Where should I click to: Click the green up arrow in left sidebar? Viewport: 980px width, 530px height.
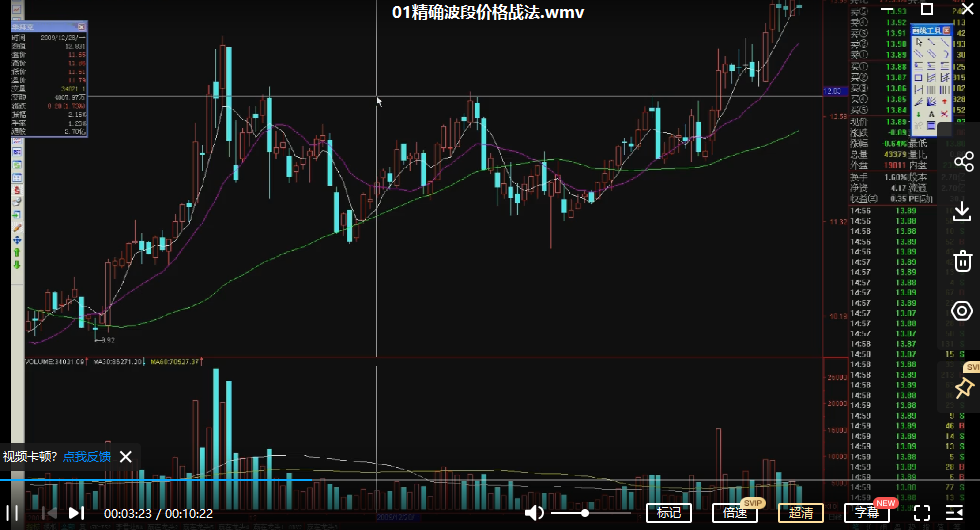click(17, 252)
